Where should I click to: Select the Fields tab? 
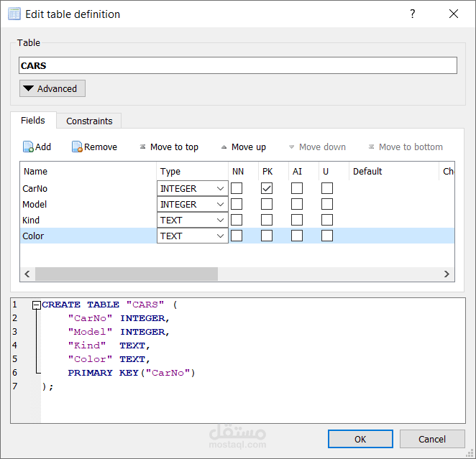[x=33, y=120]
